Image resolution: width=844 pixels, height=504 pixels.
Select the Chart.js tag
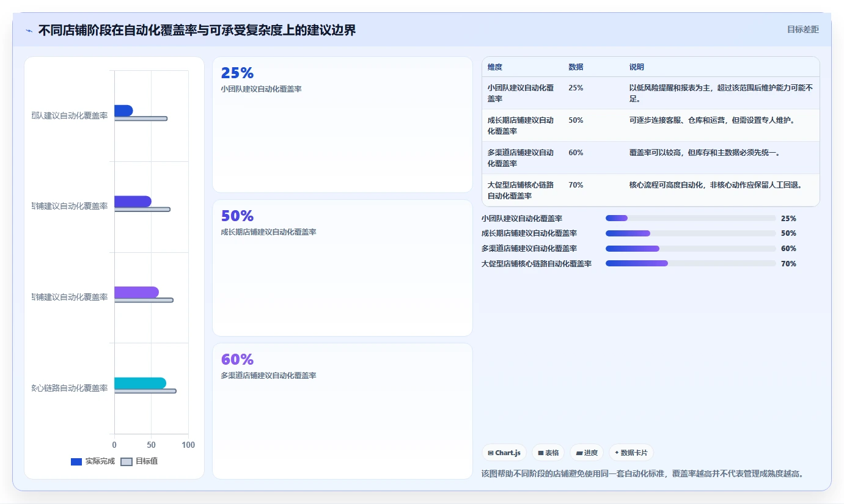[x=504, y=453]
